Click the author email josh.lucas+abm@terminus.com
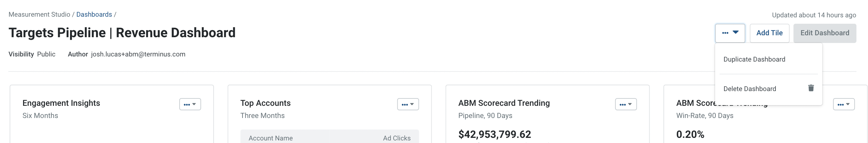The image size is (868, 143). click(138, 54)
